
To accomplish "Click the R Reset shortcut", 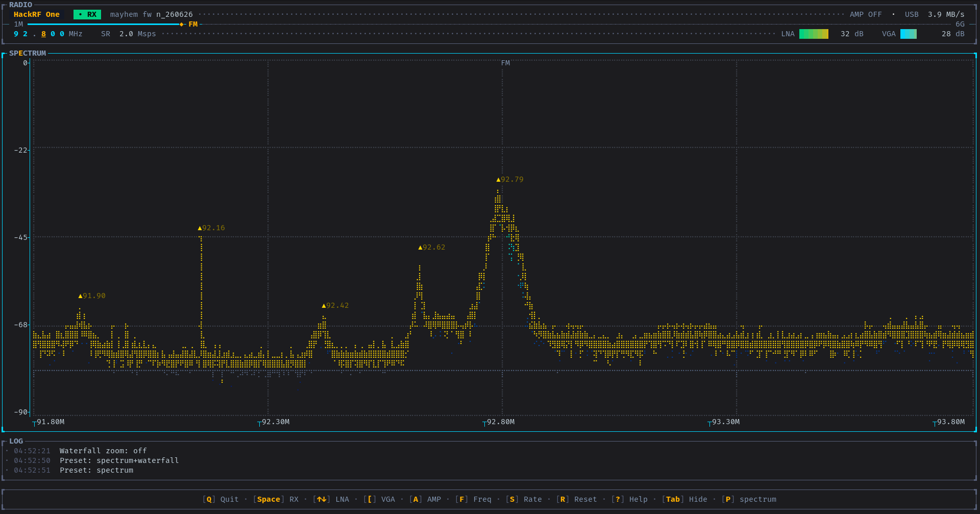I will coord(576,500).
